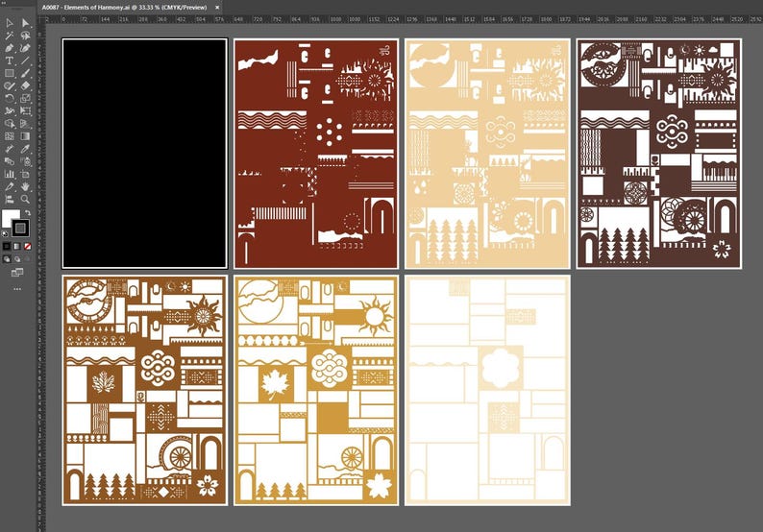Select the Selection tool (outlined arrow)
Viewport: 763px width, 532px height.
tap(10, 23)
